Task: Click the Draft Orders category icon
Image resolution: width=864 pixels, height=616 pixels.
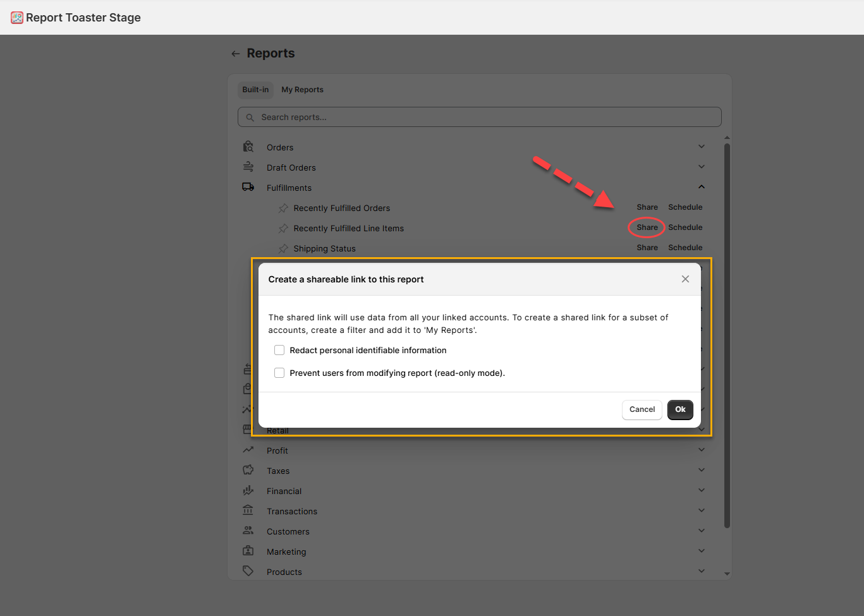Action: pyautogui.click(x=248, y=167)
